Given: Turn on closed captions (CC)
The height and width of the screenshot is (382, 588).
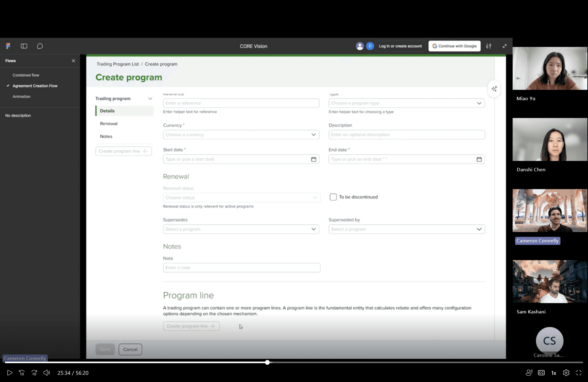Looking at the screenshot, I should pos(541,373).
